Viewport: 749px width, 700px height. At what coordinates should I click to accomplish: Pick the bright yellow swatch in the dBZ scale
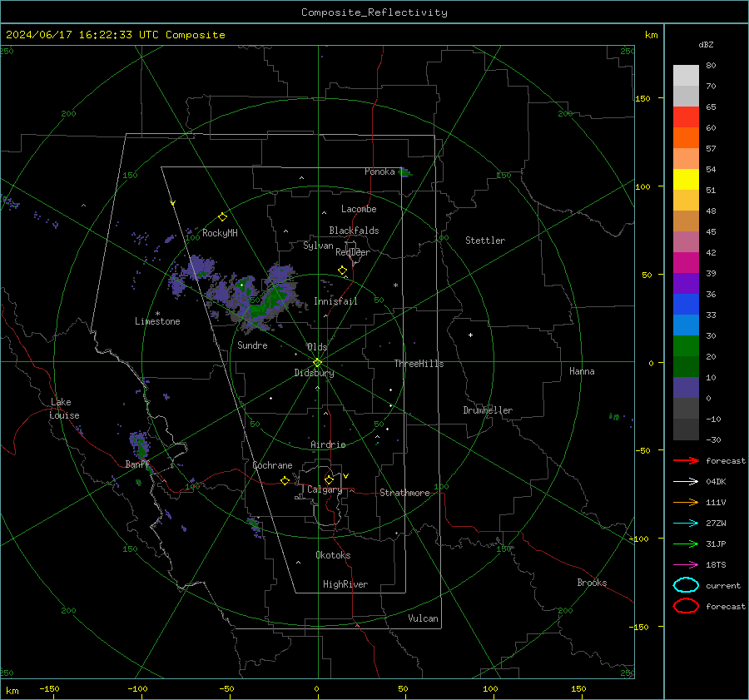click(686, 180)
